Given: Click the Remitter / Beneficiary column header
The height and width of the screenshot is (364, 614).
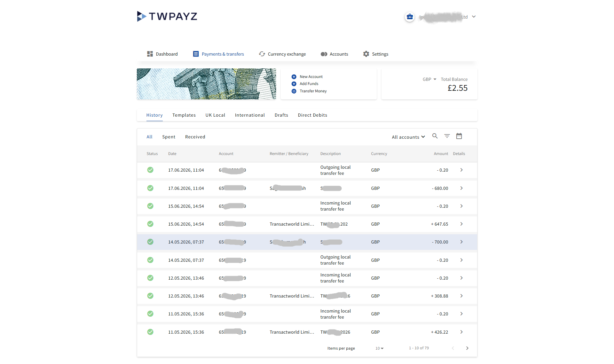Looking at the screenshot, I should click(289, 154).
